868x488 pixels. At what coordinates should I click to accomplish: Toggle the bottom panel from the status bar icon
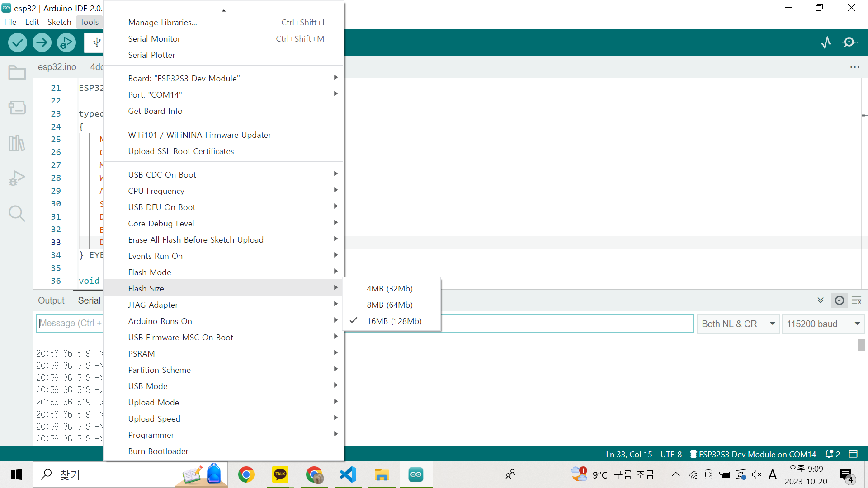click(853, 454)
